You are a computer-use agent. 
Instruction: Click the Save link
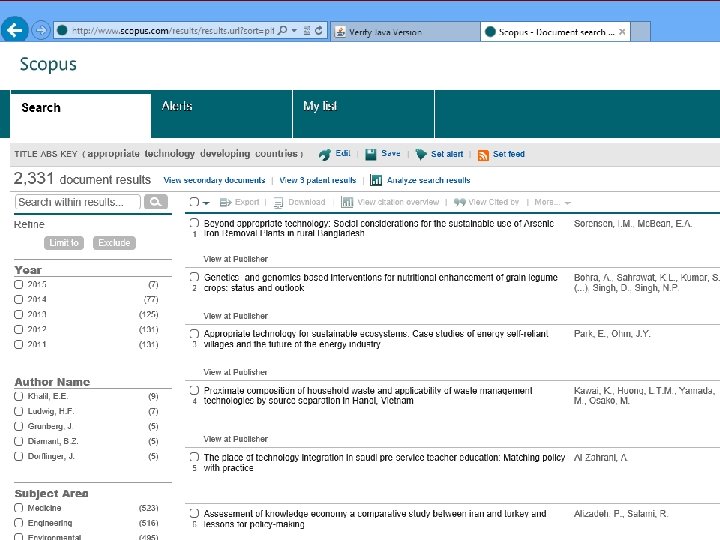click(391, 153)
